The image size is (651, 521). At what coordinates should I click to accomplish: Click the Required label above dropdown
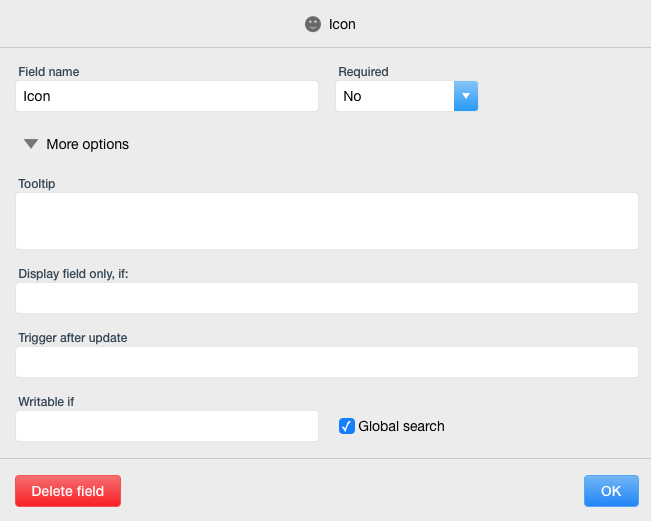point(363,72)
